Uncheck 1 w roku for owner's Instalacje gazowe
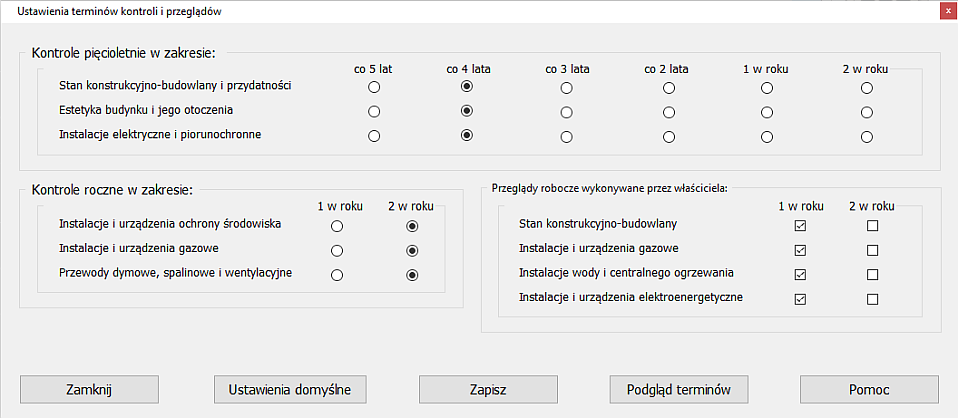This screenshot has height=418, width=958. pyautogui.click(x=800, y=250)
